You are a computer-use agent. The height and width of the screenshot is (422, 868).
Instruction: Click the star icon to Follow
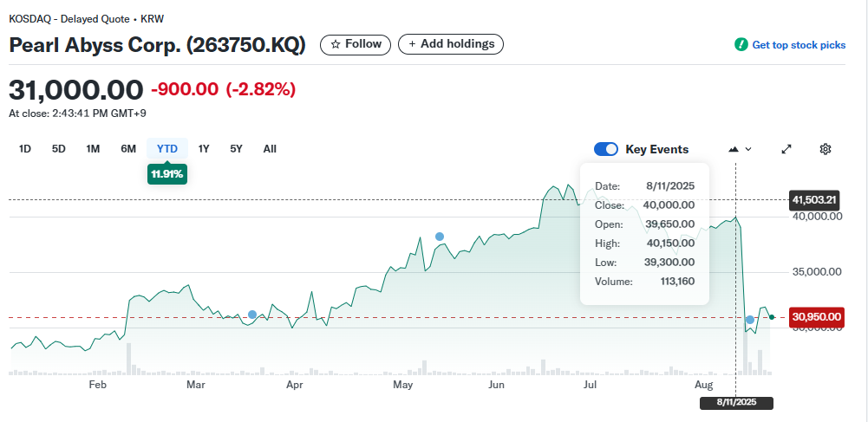pos(336,44)
